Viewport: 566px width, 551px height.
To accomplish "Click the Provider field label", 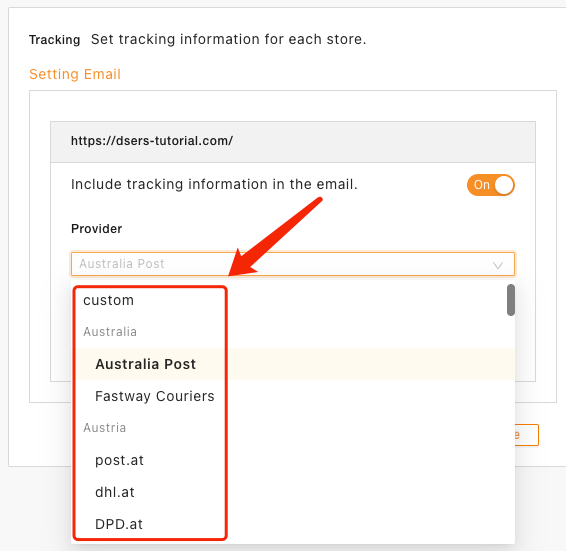I will point(97,229).
